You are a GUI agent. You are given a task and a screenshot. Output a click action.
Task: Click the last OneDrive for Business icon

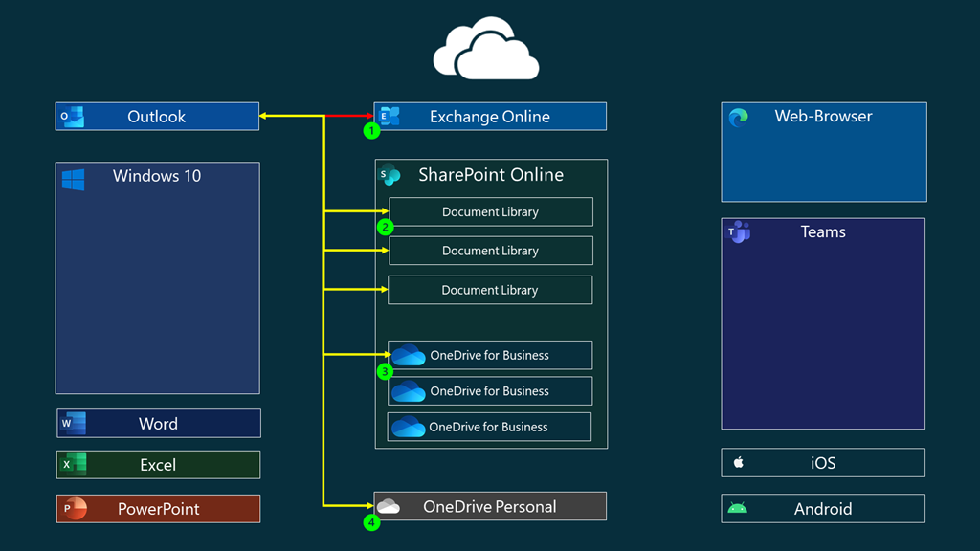(409, 427)
